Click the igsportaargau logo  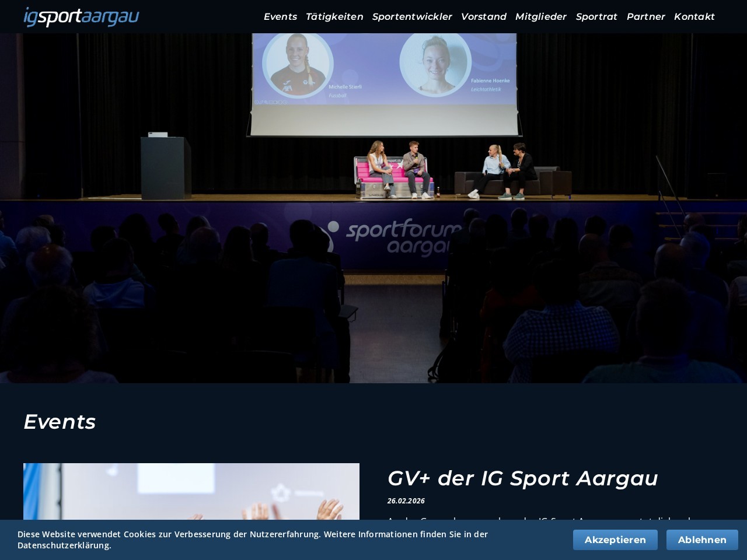(x=81, y=17)
